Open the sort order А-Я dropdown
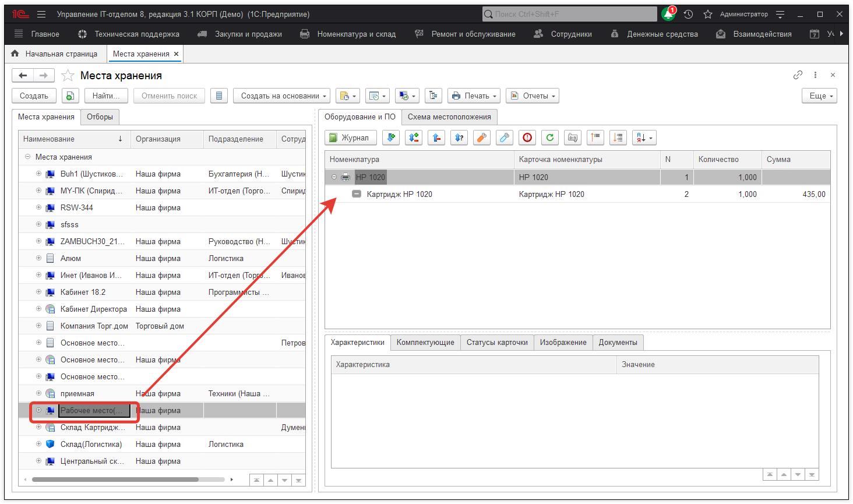Screen dimensions: 853x504 pyautogui.click(x=644, y=138)
